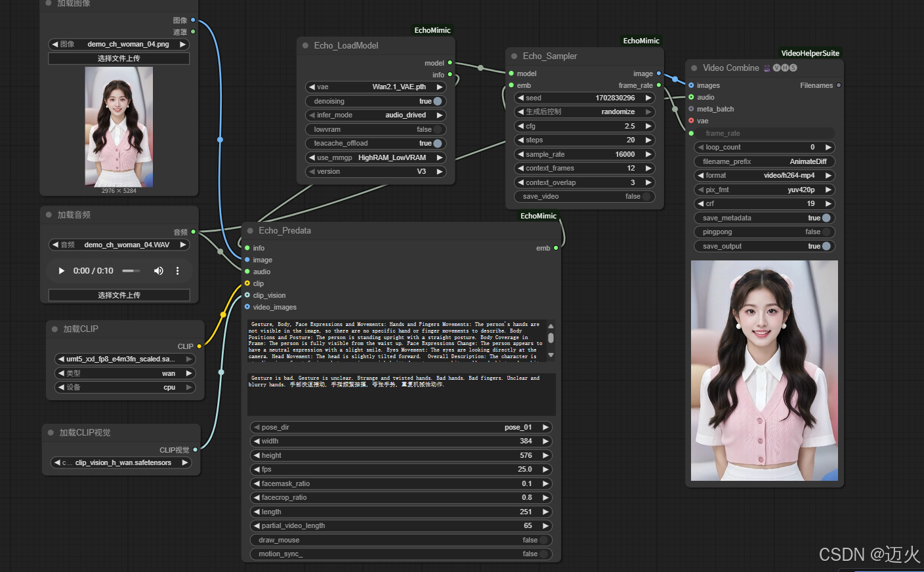Select next image with right arrow
The width and height of the screenshot is (924, 572).
pos(183,45)
